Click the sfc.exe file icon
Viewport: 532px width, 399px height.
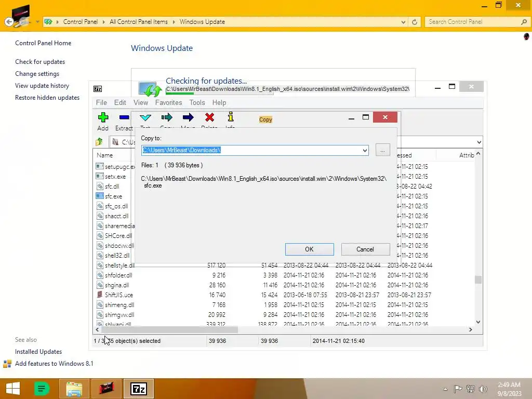point(99,196)
